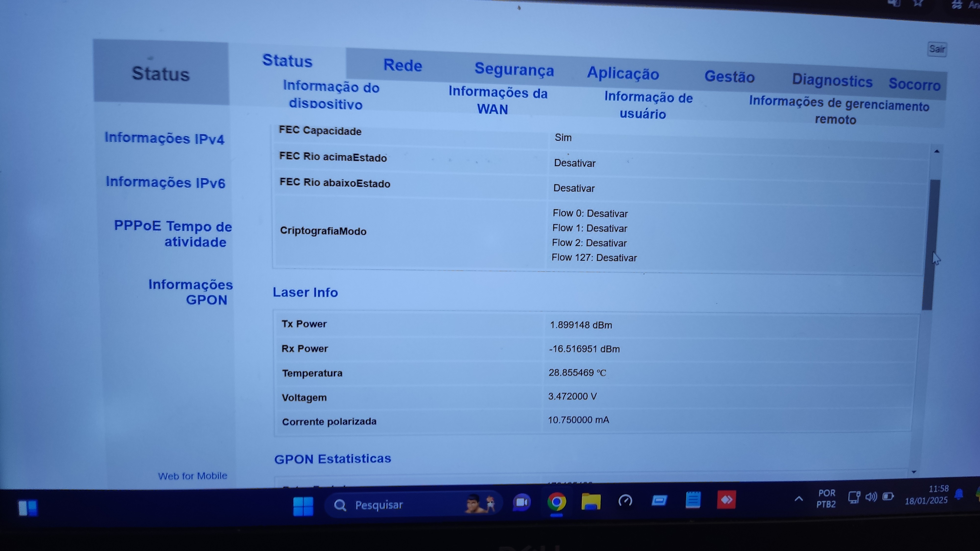Open the Segurança tab
This screenshot has height=551, width=980.
pos(514,70)
